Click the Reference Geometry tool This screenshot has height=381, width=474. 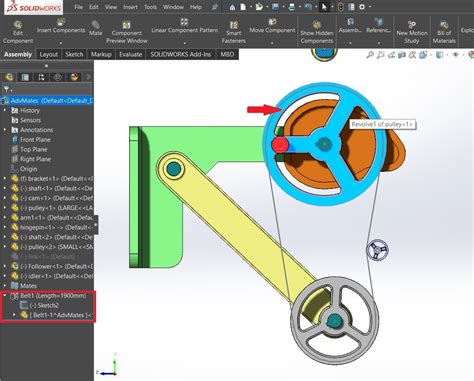(x=379, y=26)
